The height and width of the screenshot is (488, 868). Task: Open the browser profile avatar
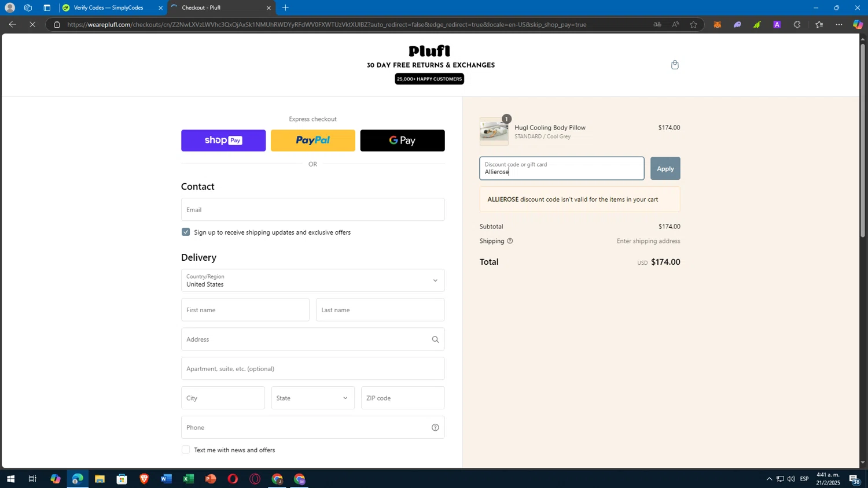[x=10, y=8]
